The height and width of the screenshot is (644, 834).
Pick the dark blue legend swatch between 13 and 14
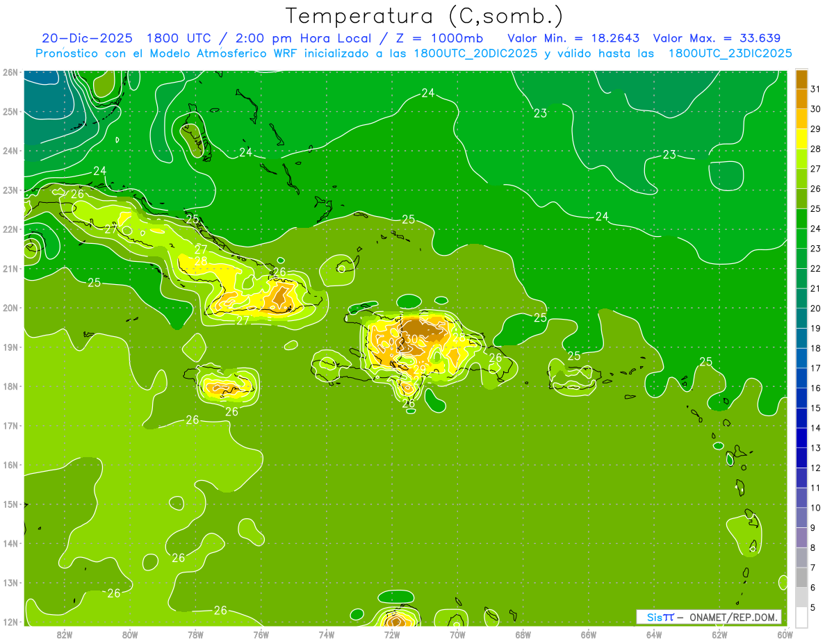[x=801, y=438]
